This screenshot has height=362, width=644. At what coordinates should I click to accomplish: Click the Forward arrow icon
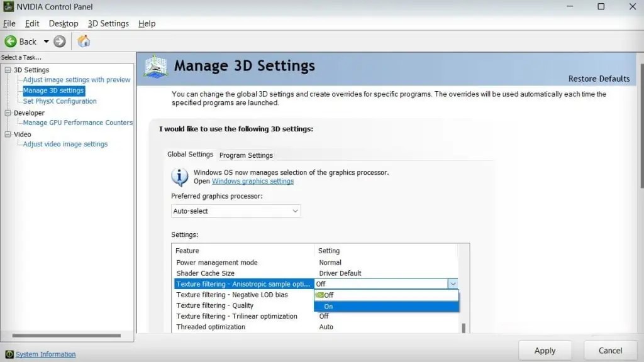coord(60,41)
